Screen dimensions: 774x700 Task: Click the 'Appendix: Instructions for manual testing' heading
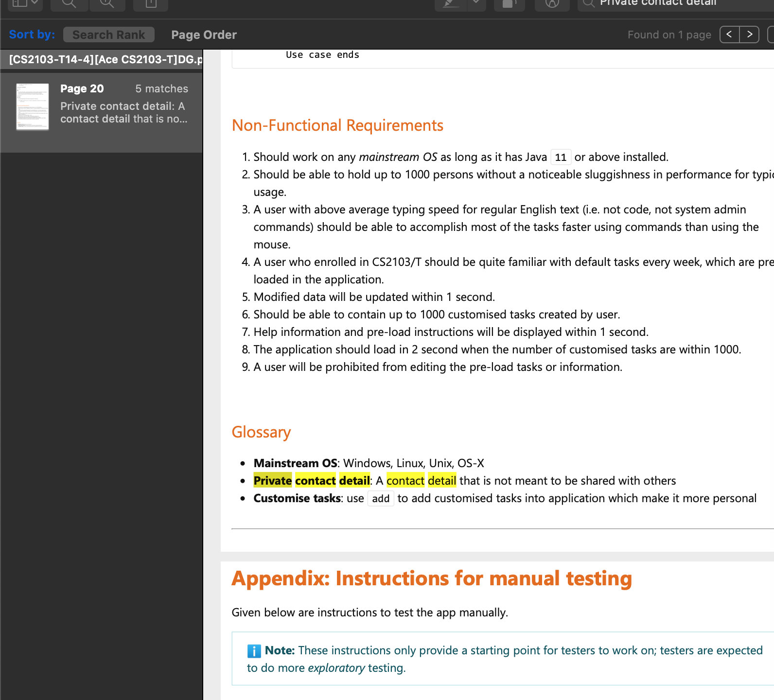tap(432, 578)
